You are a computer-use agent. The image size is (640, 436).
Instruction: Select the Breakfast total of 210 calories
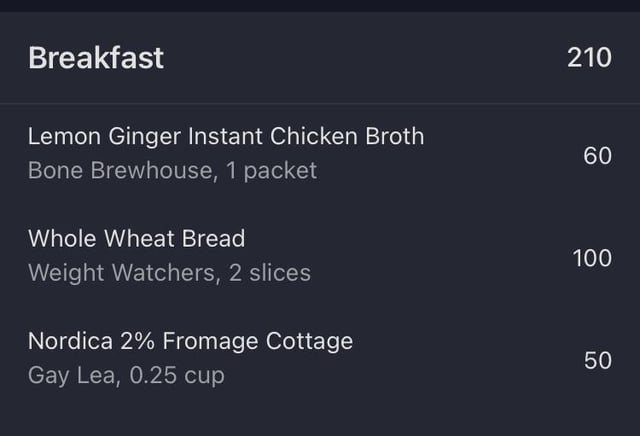589,58
